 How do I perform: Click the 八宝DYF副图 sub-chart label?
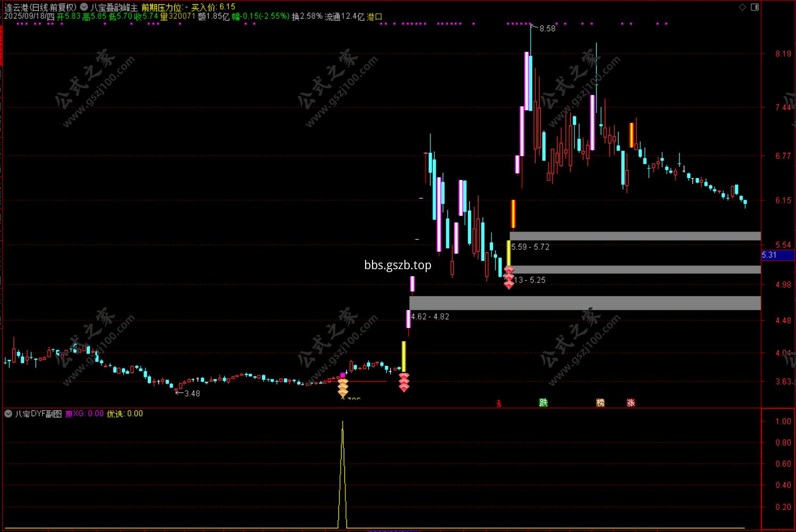pos(38,414)
